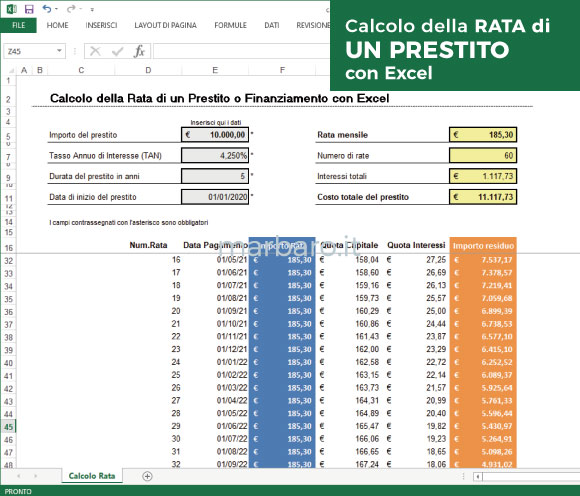Select interest share 22,72 in row 40
The width and height of the screenshot is (580, 496).
[x=436, y=362]
